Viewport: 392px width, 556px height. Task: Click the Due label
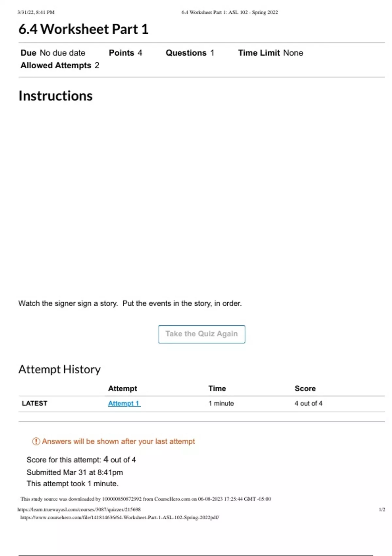point(28,53)
